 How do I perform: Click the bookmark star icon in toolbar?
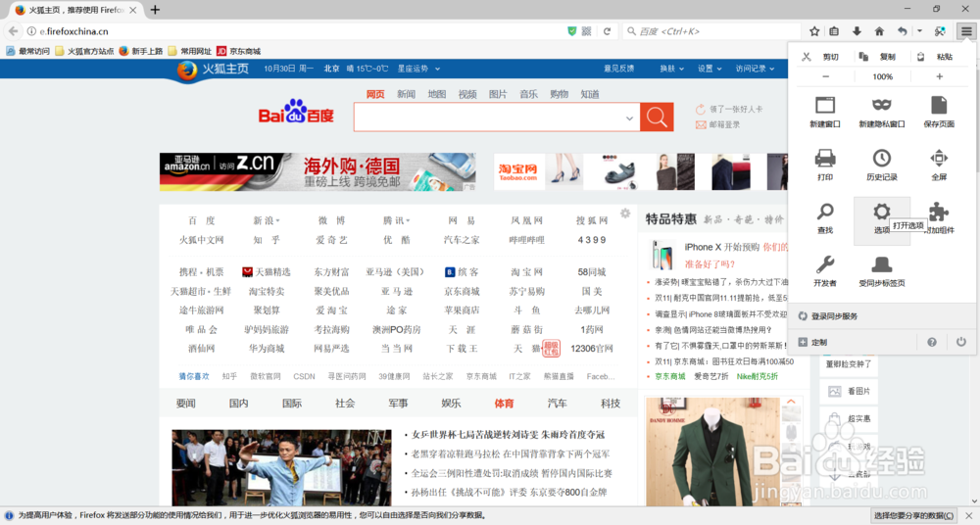click(x=814, y=31)
